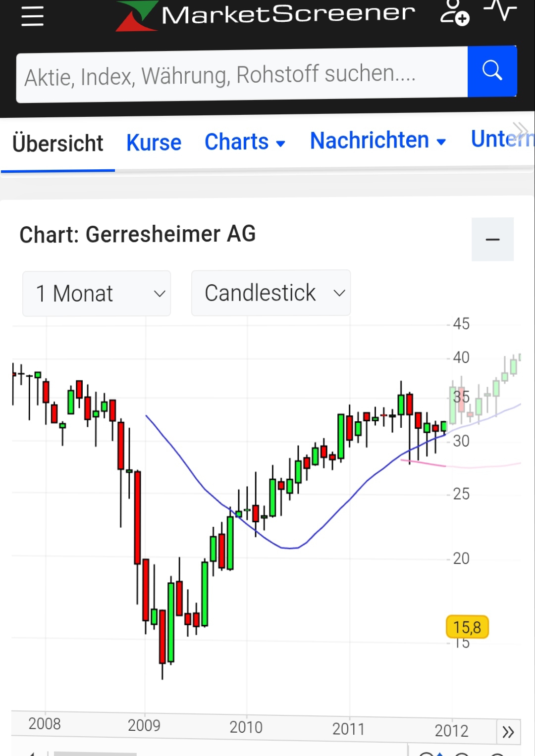This screenshot has height=756, width=535.
Task: Expand the Nachrichten dropdown arrow
Action: tap(441, 142)
